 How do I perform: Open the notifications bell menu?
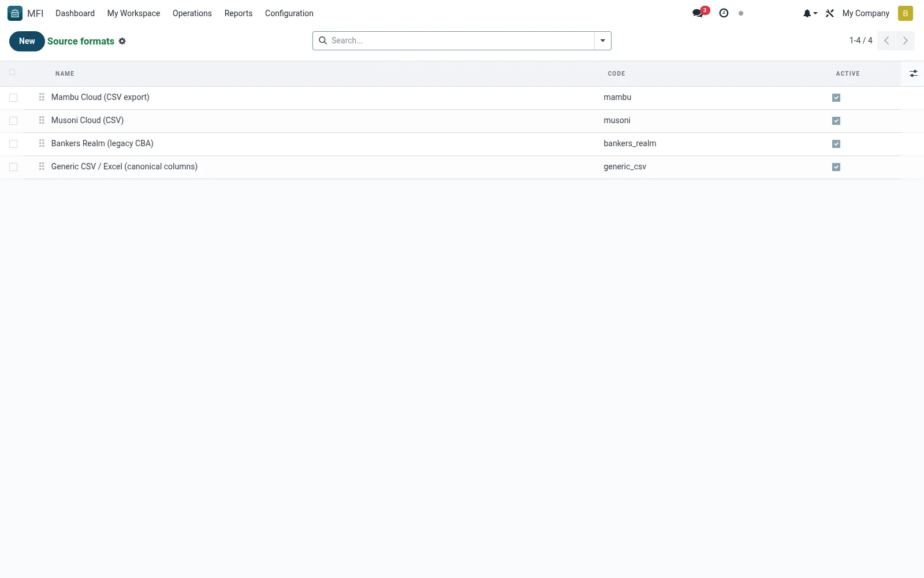[x=810, y=13]
